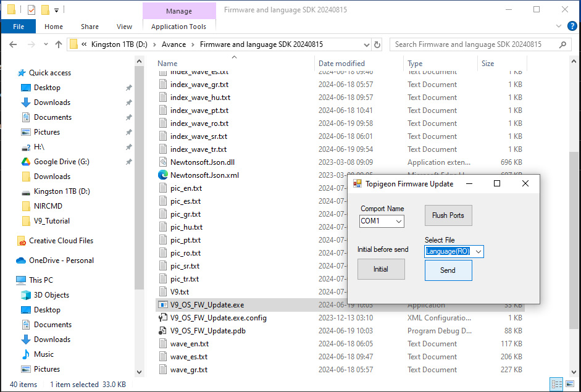
Task: Expand the ribbon with the chevron
Action: (x=559, y=26)
